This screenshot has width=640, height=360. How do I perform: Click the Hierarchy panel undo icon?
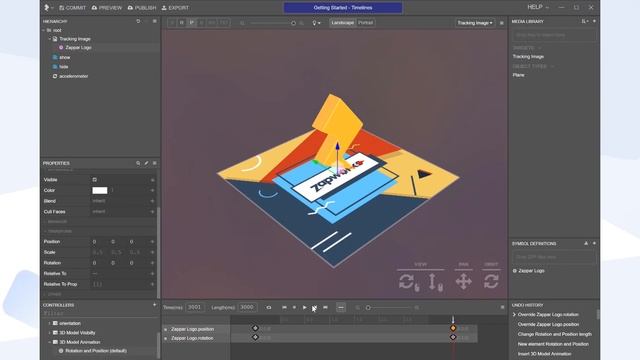coord(138,21)
